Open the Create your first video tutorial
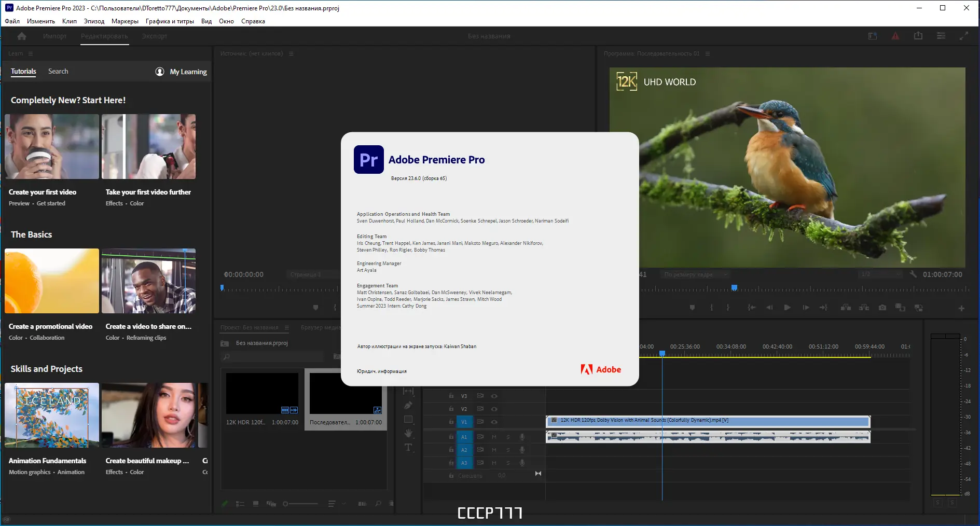This screenshot has height=526, width=980. (x=52, y=146)
